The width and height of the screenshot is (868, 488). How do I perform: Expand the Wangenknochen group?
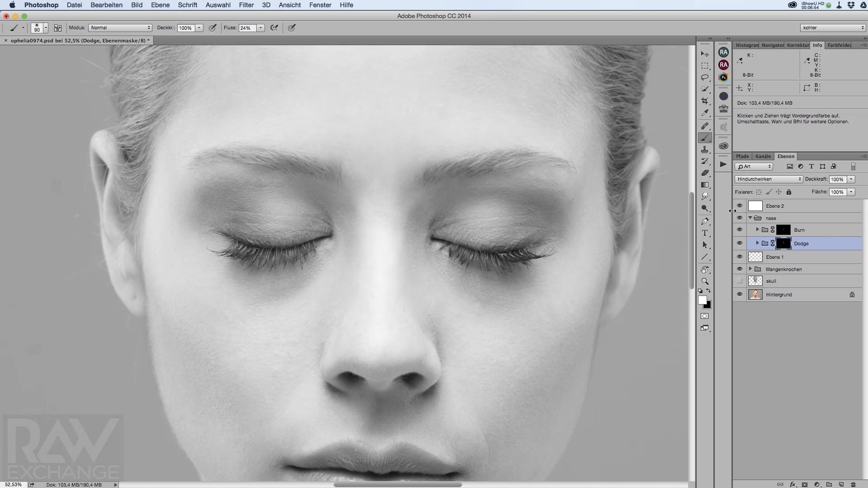click(750, 269)
